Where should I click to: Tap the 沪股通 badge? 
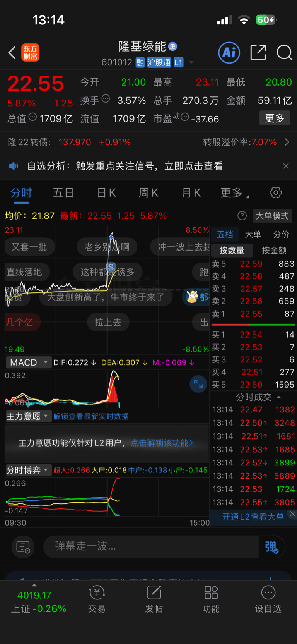[159, 62]
